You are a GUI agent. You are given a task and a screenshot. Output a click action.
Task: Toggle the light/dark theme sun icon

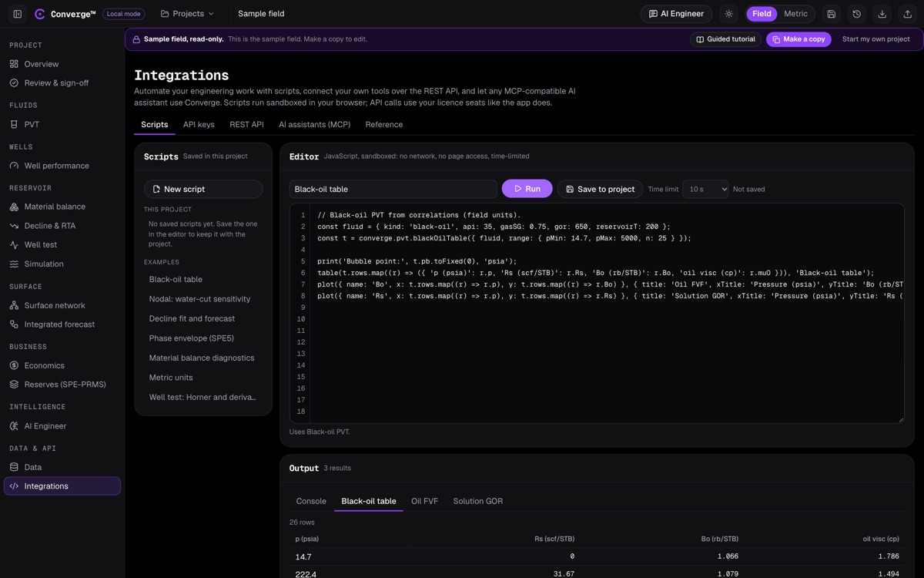(728, 14)
